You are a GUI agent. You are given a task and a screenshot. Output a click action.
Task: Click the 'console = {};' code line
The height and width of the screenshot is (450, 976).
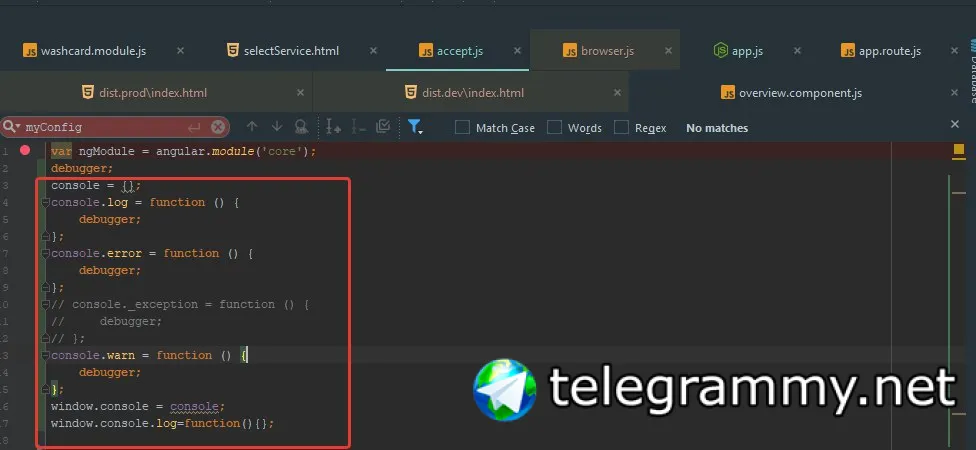pyautogui.click(x=96, y=185)
